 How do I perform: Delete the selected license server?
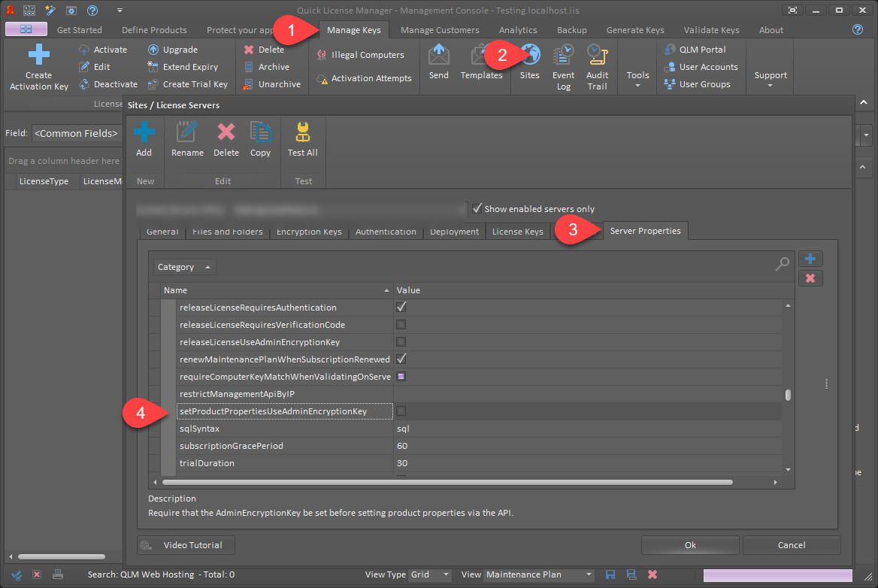coord(226,139)
